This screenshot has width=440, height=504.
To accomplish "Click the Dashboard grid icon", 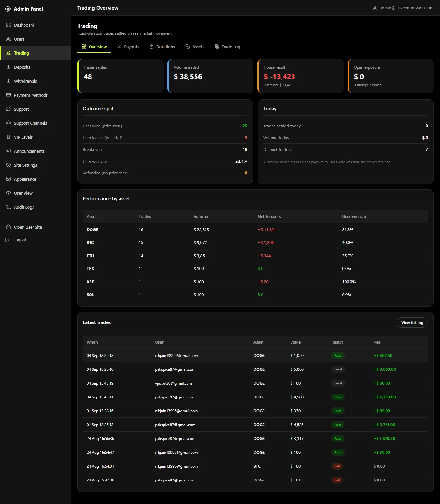I will [9, 25].
